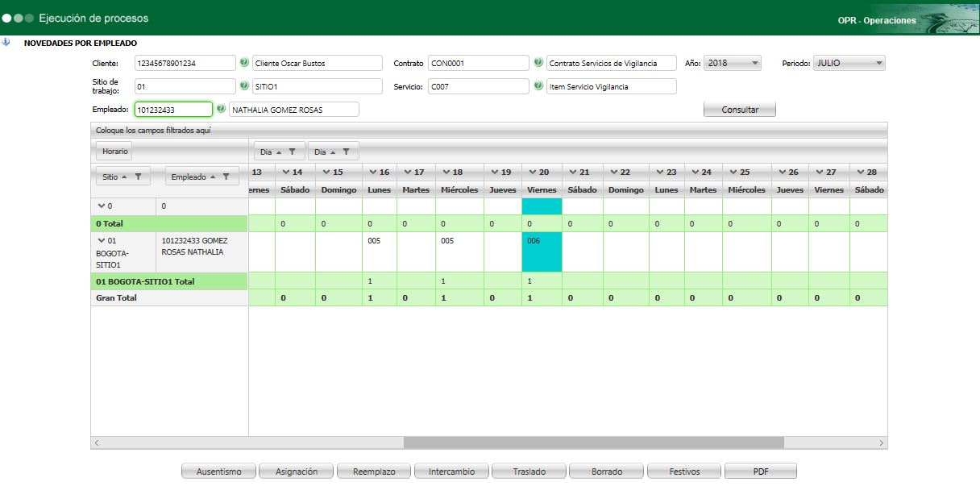
Task: Click the info icon next to Novedades por empleado
Action: 6,43
